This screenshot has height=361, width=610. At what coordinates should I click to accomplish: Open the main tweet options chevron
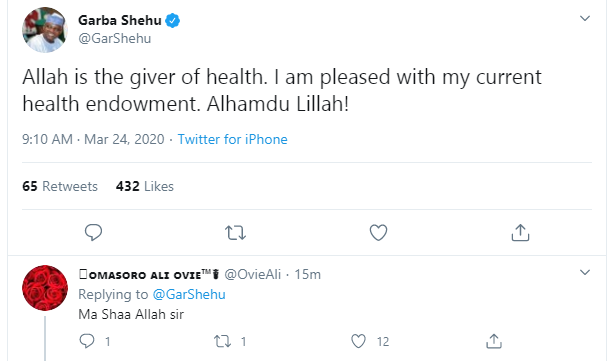pos(585,18)
